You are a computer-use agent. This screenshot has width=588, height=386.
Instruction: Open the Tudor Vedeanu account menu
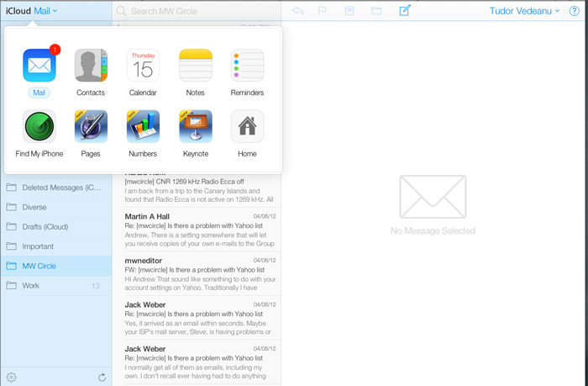(524, 11)
